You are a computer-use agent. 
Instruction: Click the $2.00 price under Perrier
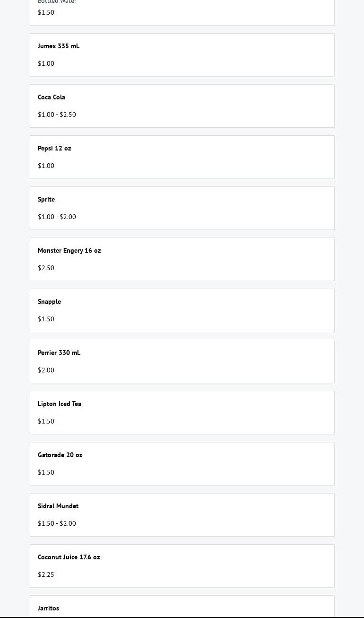click(x=46, y=371)
